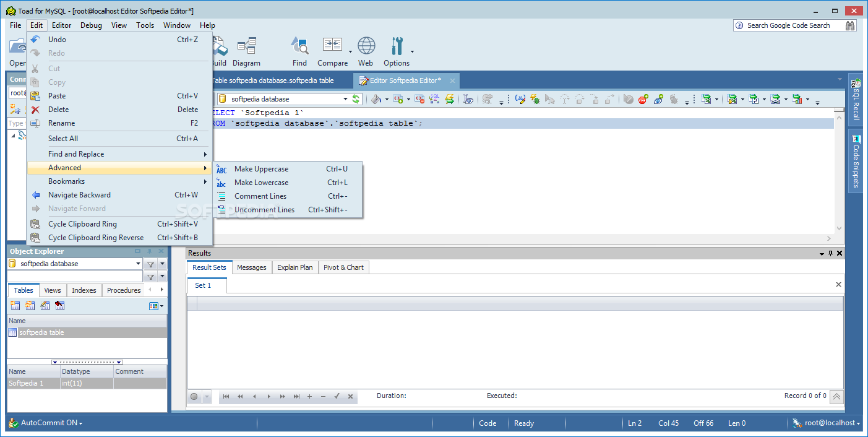Click the variables (x) icon in editor toolbar

[x=520, y=99]
